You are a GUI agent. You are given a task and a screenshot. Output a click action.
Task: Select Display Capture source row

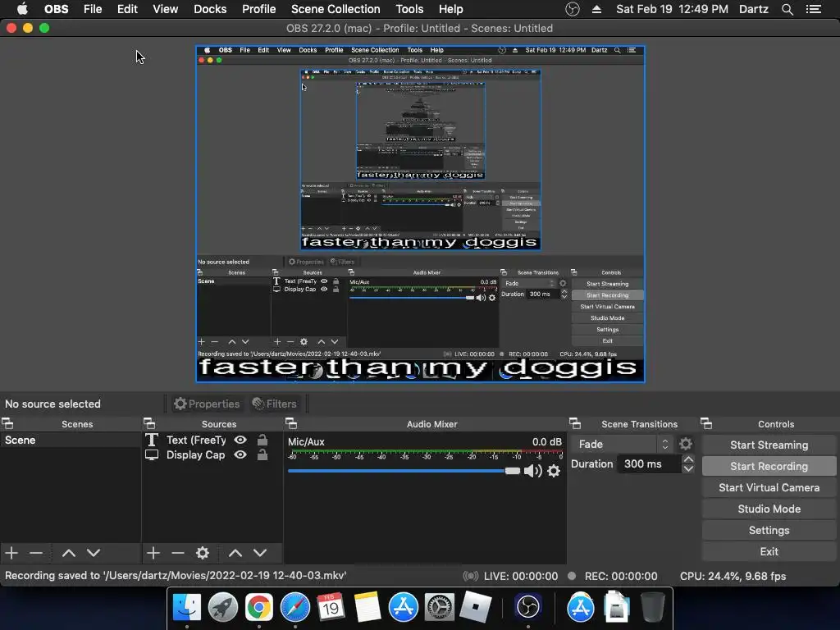[x=212, y=454]
